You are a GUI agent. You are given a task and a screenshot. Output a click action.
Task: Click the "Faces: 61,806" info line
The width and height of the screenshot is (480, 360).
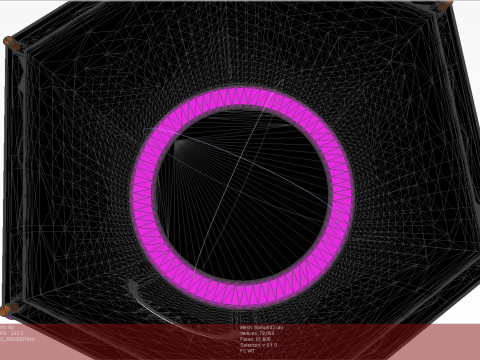click(x=255, y=339)
